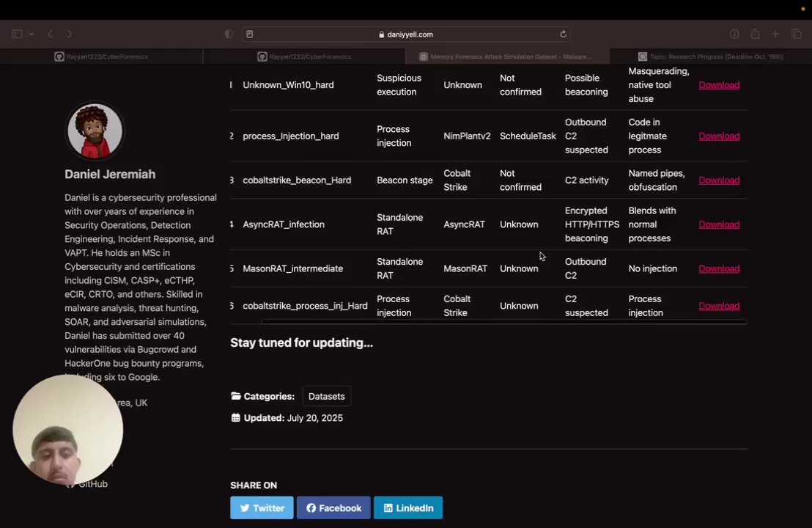Toggle the Safari sidebar icon

(17, 34)
